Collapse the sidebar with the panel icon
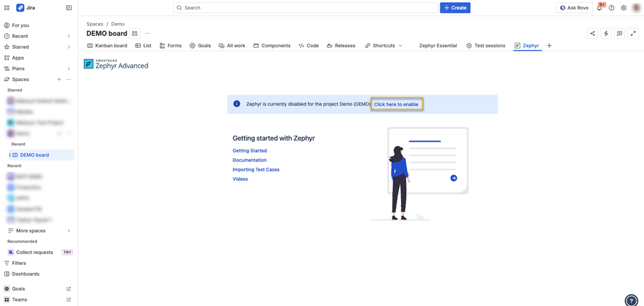Viewport: 644px width, 306px height. click(x=69, y=8)
